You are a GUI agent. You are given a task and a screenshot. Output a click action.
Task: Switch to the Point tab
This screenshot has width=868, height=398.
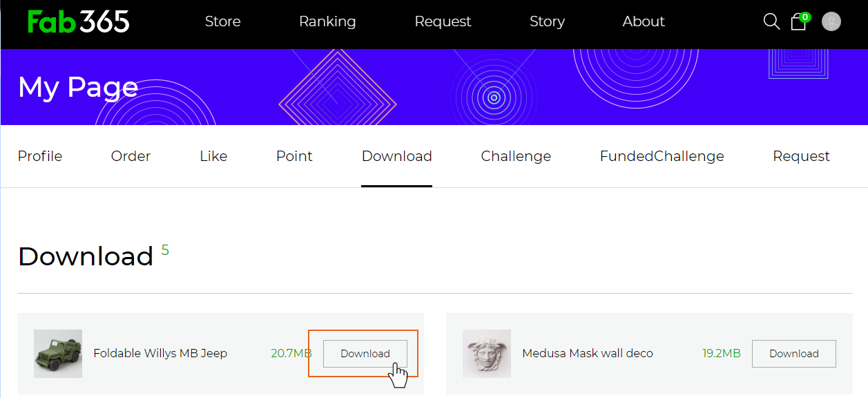(294, 156)
